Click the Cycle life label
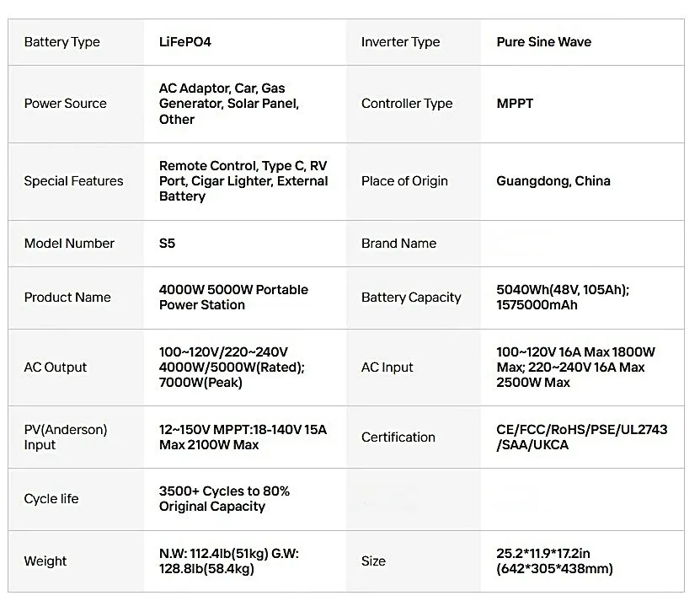The width and height of the screenshot is (700, 601). click(51, 499)
